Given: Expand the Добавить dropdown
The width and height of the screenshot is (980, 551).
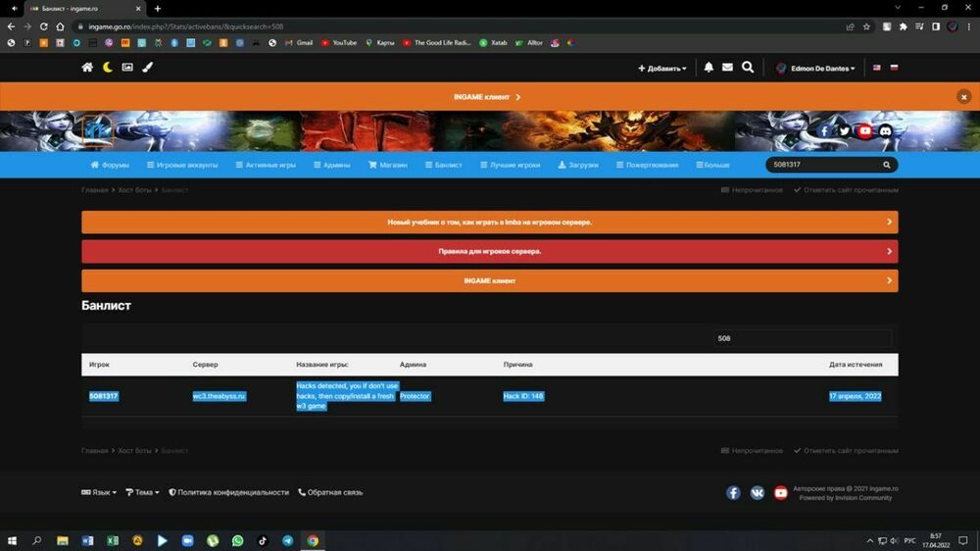Looking at the screenshot, I should coord(662,69).
